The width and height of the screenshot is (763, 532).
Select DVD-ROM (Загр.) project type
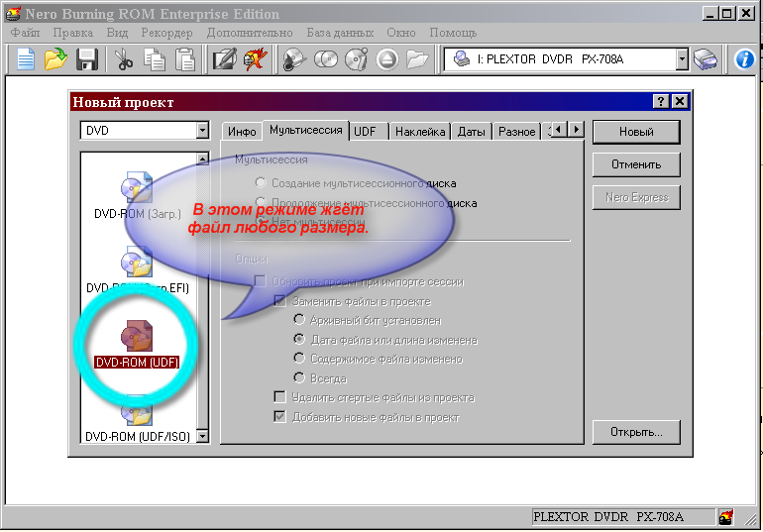pyautogui.click(x=137, y=195)
